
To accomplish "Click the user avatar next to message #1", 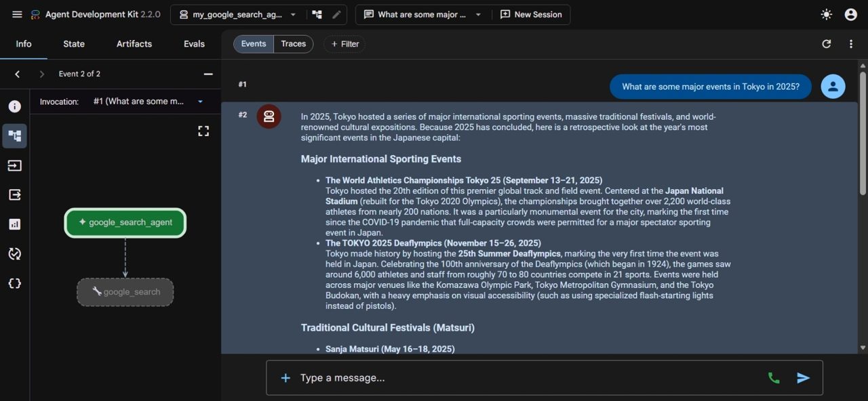I will click(x=833, y=87).
